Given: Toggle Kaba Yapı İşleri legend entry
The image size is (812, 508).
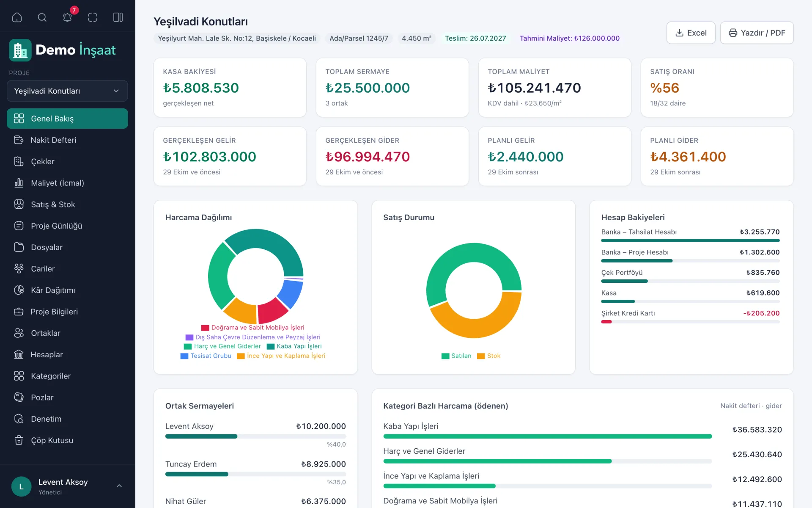Looking at the screenshot, I should (x=294, y=346).
